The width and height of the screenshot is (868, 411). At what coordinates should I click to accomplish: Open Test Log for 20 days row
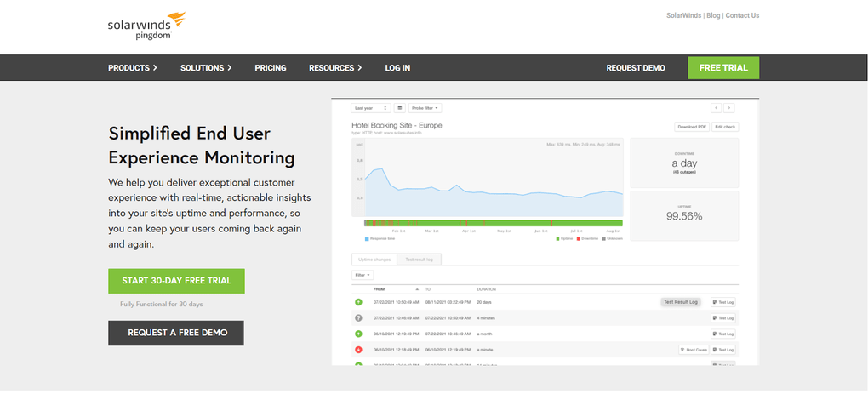click(x=723, y=302)
